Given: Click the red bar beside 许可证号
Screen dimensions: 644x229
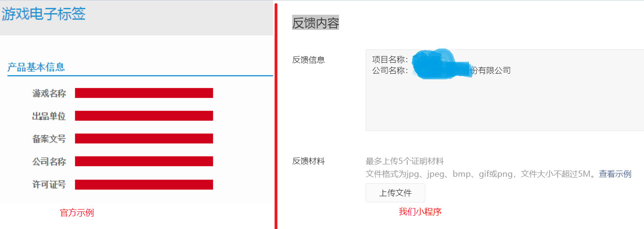Looking at the screenshot, I should (144, 185).
